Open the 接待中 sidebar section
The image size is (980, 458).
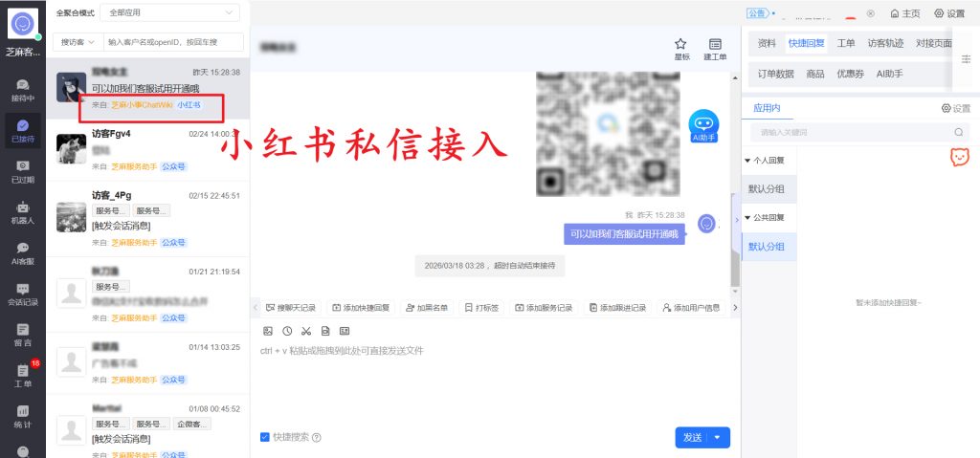pyautogui.click(x=23, y=91)
